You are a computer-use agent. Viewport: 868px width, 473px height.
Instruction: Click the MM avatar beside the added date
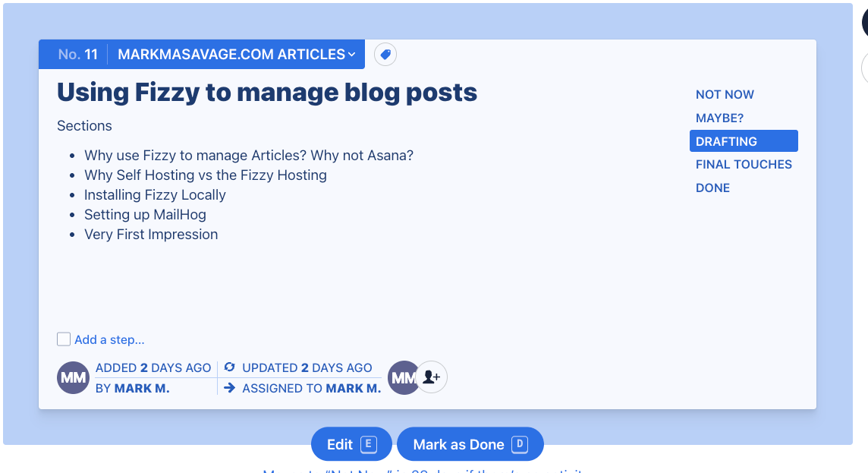tap(73, 377)
